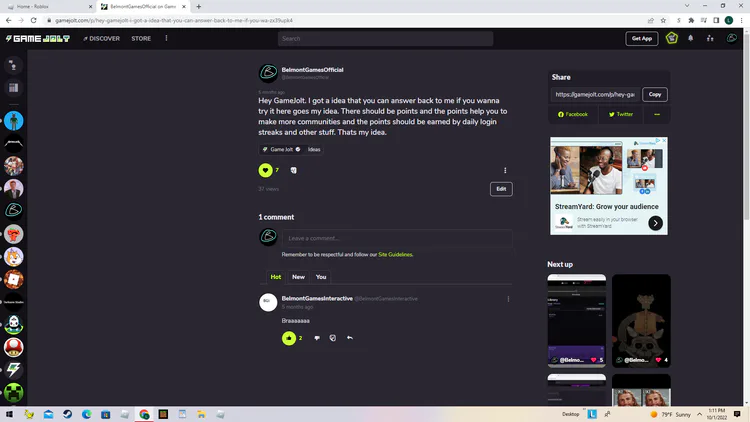Place a sticker on the post
The height and width of the screenshot is (422, 750).
coord(293,170)
